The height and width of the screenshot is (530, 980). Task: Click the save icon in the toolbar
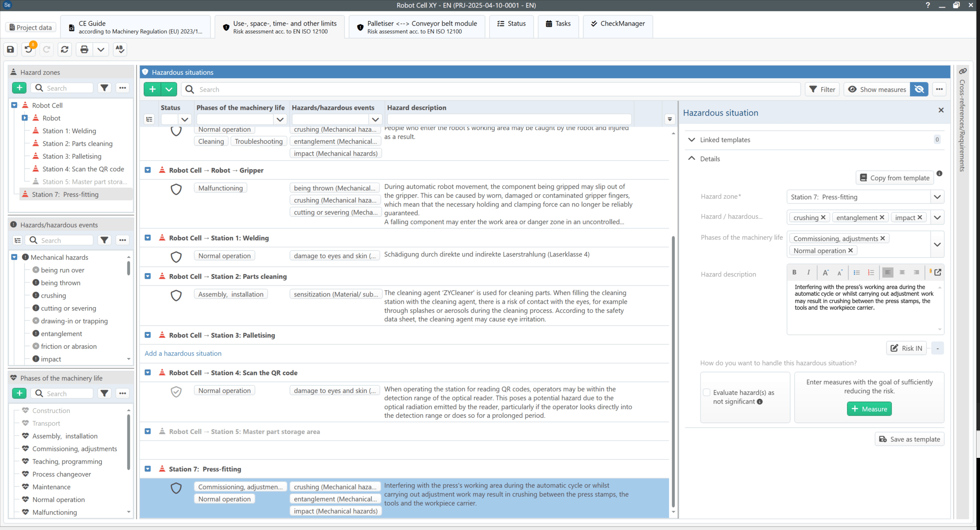(x=11, y=49)
